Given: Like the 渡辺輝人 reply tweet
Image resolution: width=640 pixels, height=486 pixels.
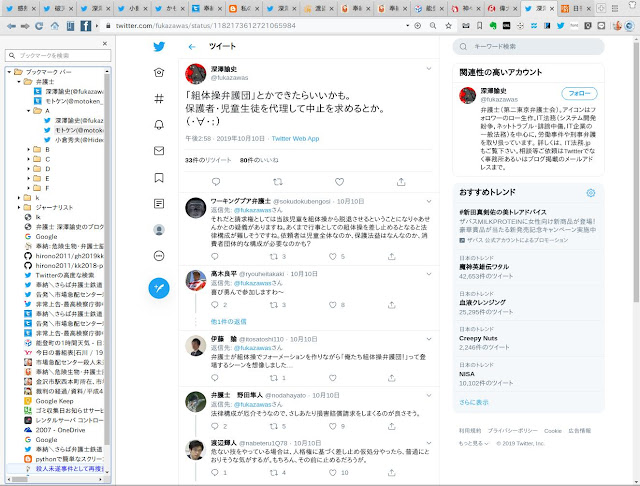Looking at the screenshot, I should [x=333, y=473].
